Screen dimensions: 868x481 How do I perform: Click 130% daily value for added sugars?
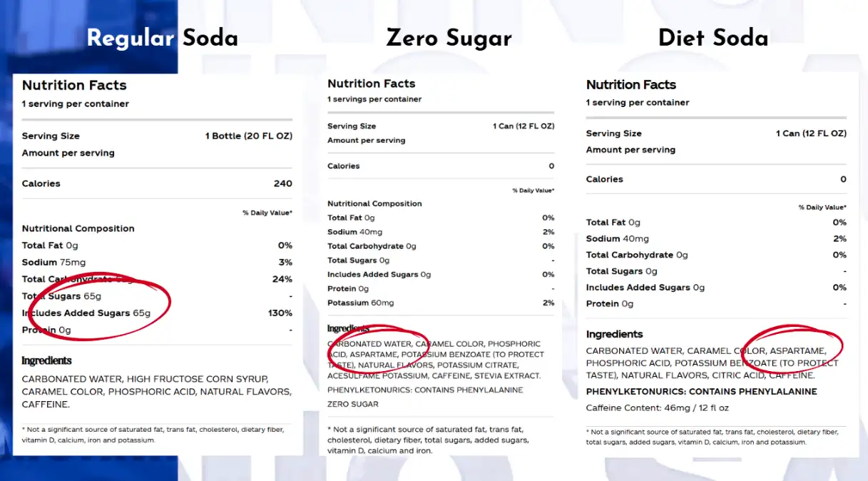pos(280,313)
